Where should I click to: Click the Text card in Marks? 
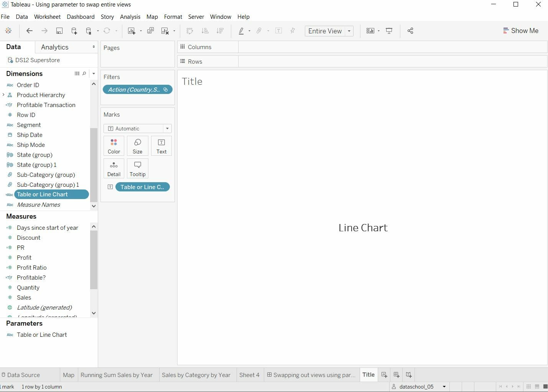tap(161, 146)
